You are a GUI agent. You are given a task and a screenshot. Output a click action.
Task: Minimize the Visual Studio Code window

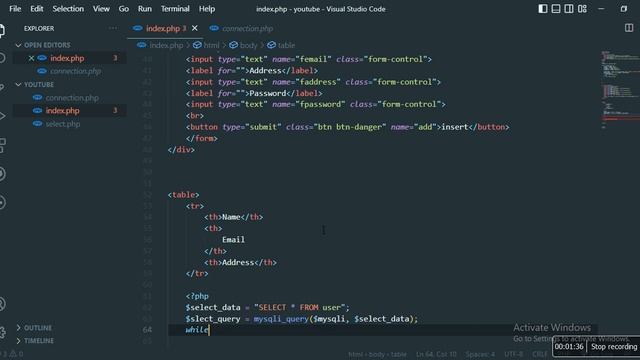tap(601, 9)
